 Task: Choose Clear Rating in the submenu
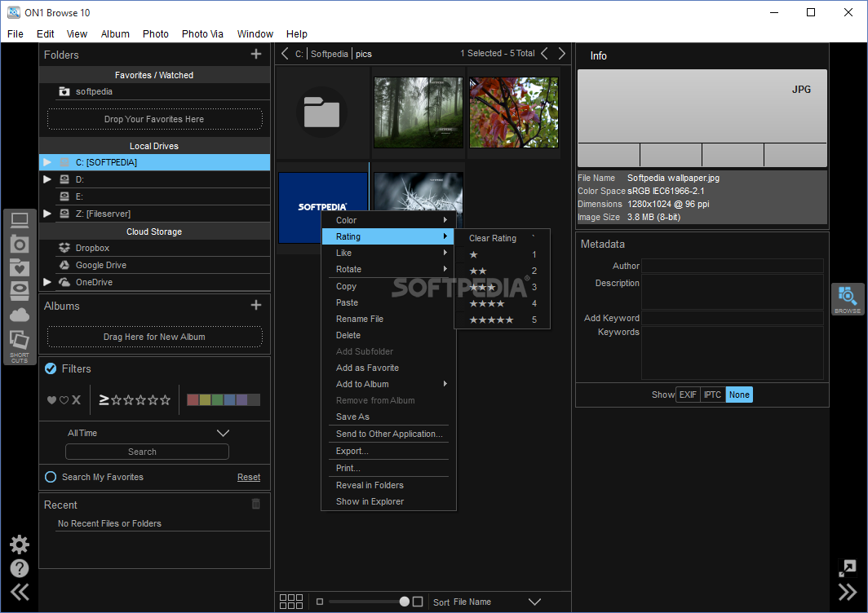coord(502,238)
